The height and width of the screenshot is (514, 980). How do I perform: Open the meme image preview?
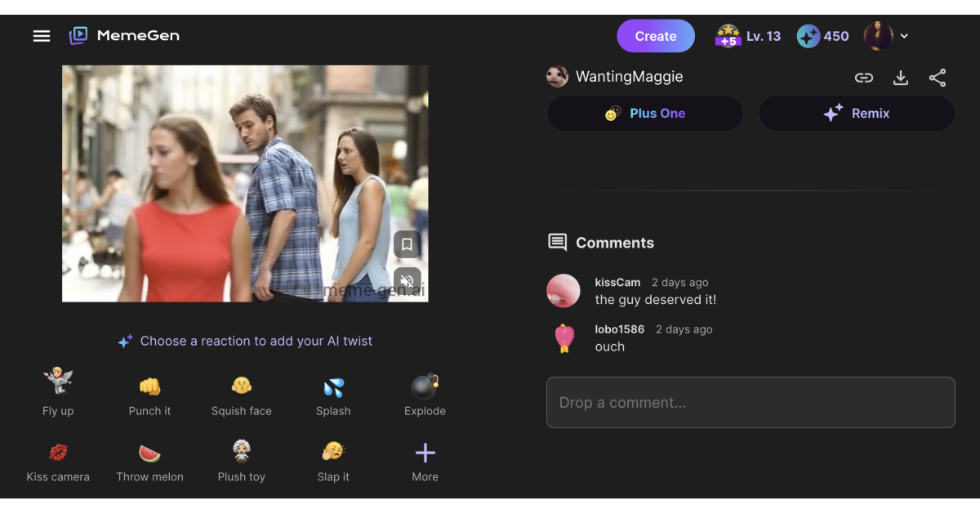click(245, 184)
